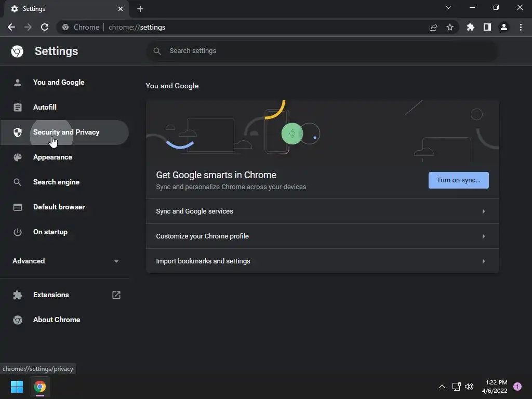Go back using the browser back arrow
Image resolution: width=532 pixels, height=399 pixels.
pyautogui.click(x=11, y=27)
